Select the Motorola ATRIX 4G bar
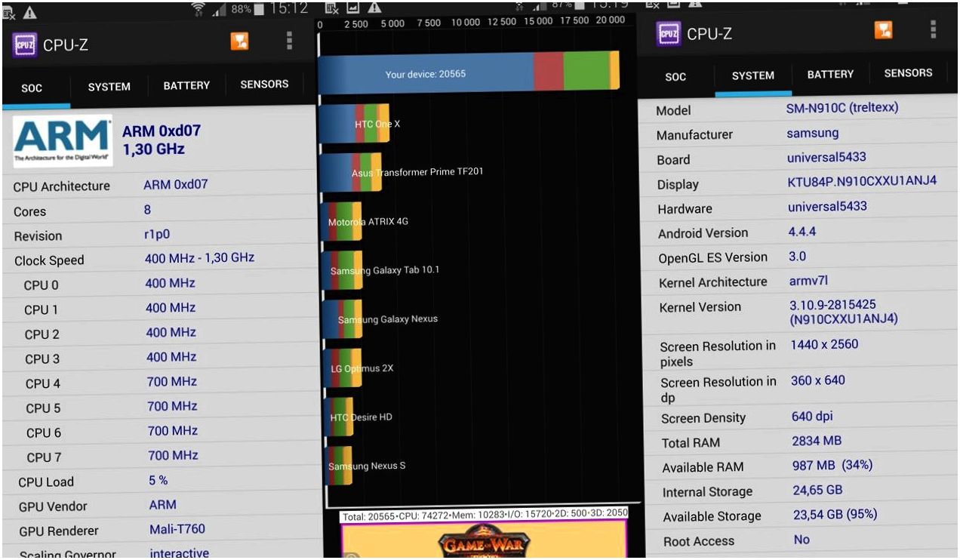Image resolution: width=960 pixels, height=560 pixels. [x=340, y=222]
